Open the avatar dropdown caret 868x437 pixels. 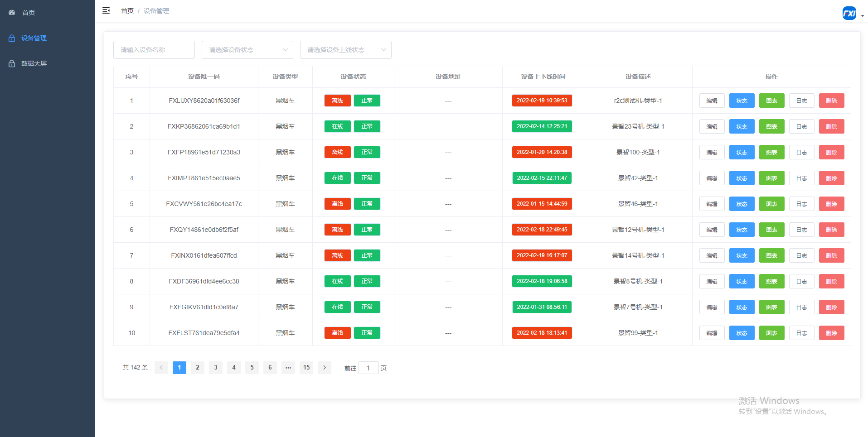862,15
